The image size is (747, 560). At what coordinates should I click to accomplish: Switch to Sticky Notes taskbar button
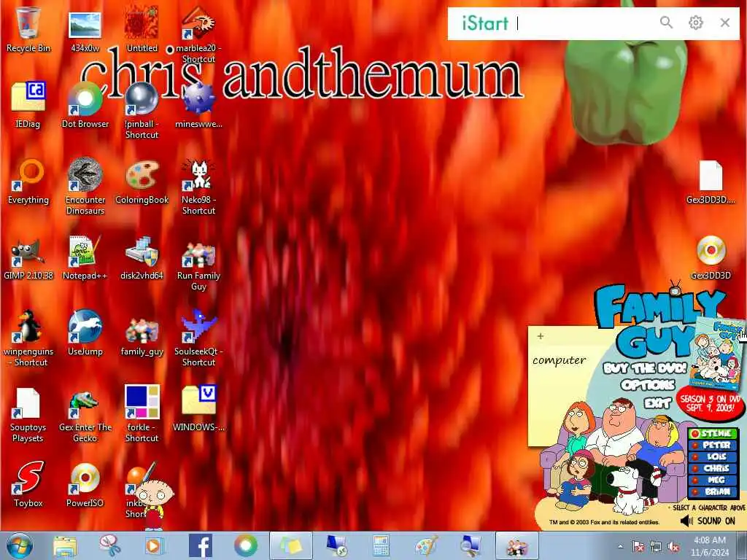click(x=291, y=545)
